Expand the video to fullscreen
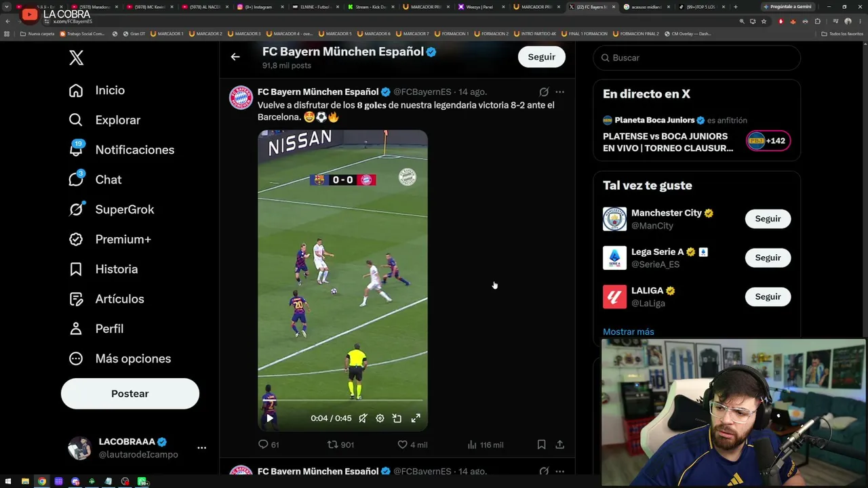Image resolution: width=868 pixels, height=488 pixels. (x=416, y=418)
